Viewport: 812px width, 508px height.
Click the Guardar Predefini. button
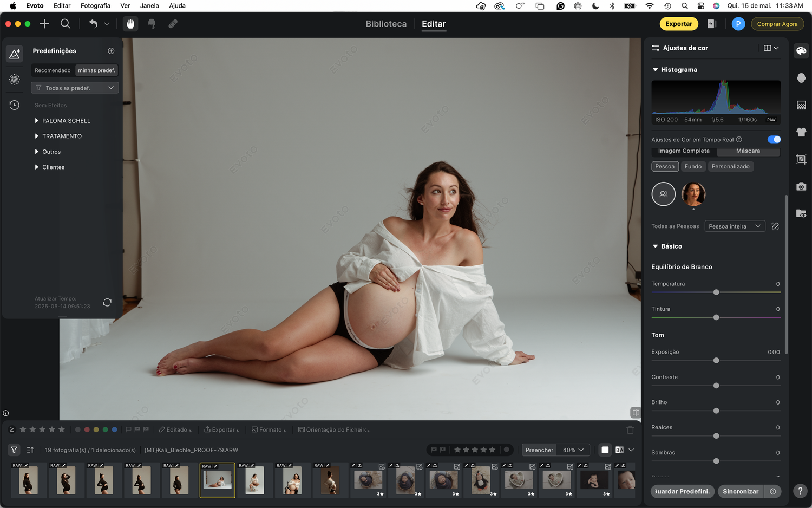(x=682, y=491)
